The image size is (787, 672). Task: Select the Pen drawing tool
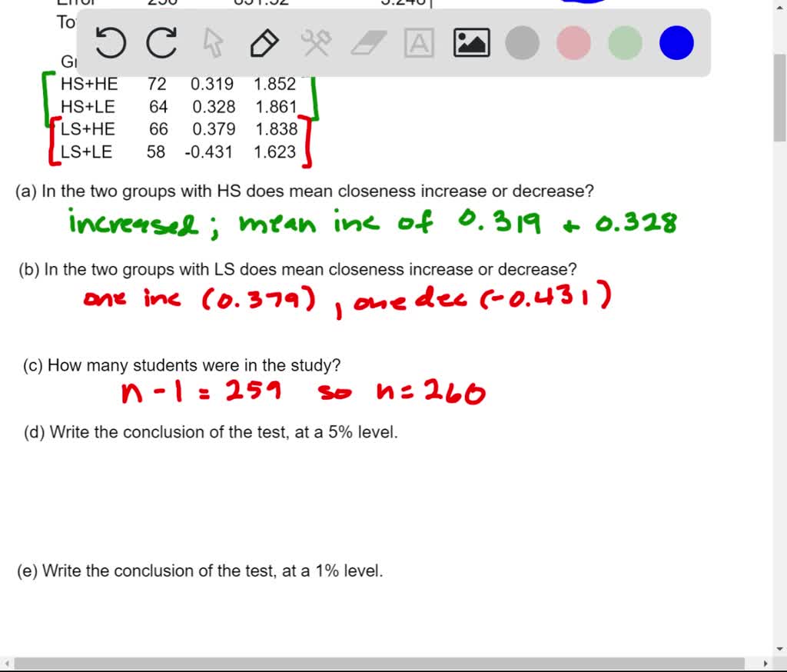coord(264,43)
